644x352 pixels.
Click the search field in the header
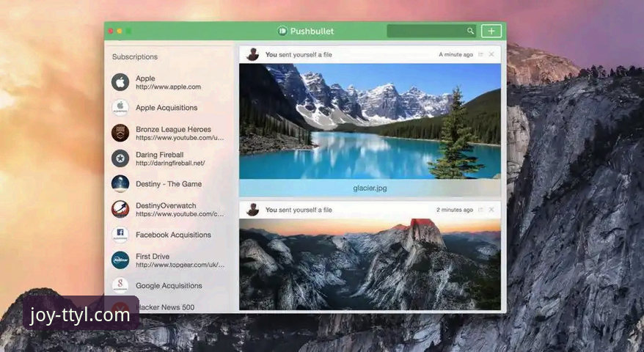point(431,31)
